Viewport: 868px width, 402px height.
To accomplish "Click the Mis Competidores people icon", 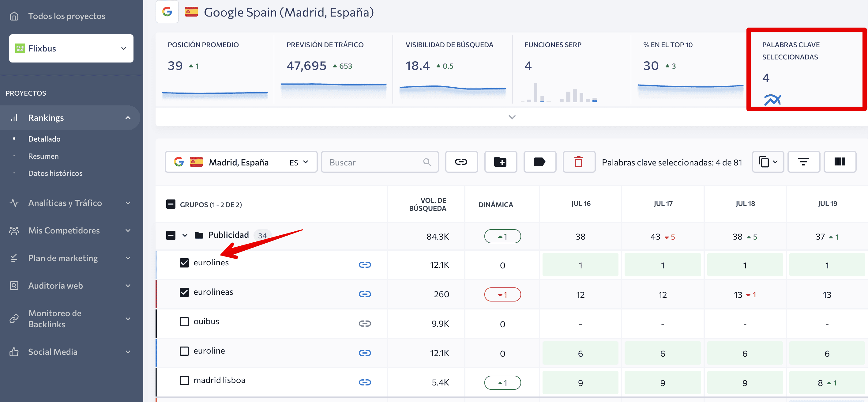I will [x=14, y=230].
